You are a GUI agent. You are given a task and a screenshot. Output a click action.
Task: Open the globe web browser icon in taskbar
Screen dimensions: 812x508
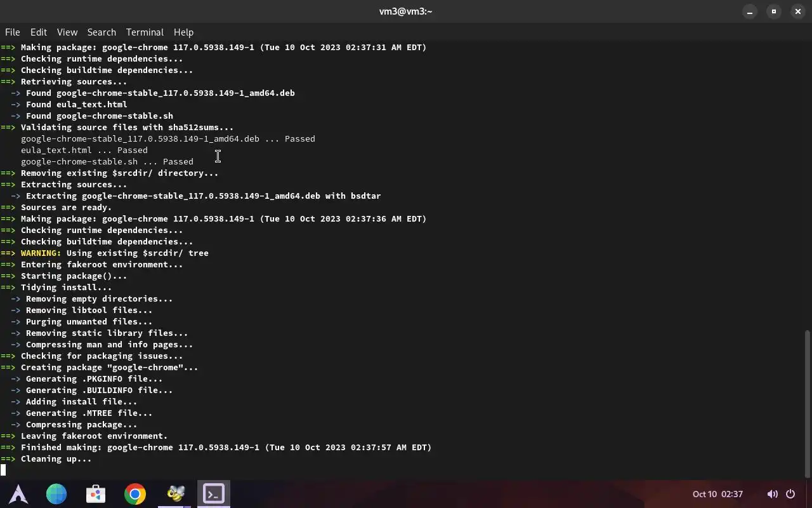pos(56,494)
